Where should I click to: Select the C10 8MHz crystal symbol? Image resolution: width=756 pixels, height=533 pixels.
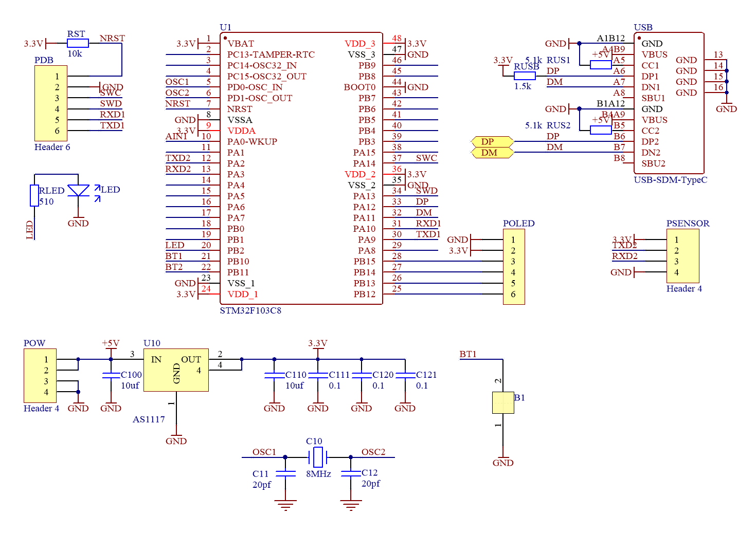pos(318,457)
